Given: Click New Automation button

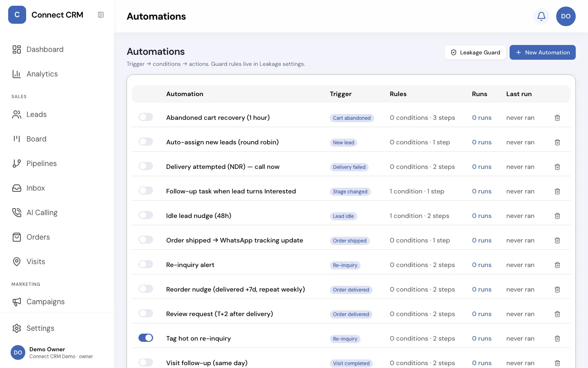Looking at the screenshot, I should pos(543,52).
